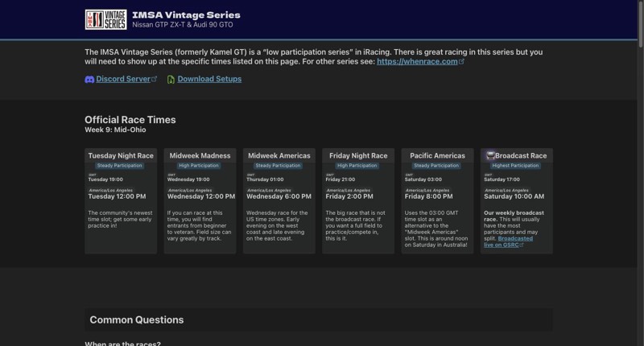Click the Highest Participation badge on Broadcast Race
The width and height of the screenshot is (644, 346).
(515, 166)
